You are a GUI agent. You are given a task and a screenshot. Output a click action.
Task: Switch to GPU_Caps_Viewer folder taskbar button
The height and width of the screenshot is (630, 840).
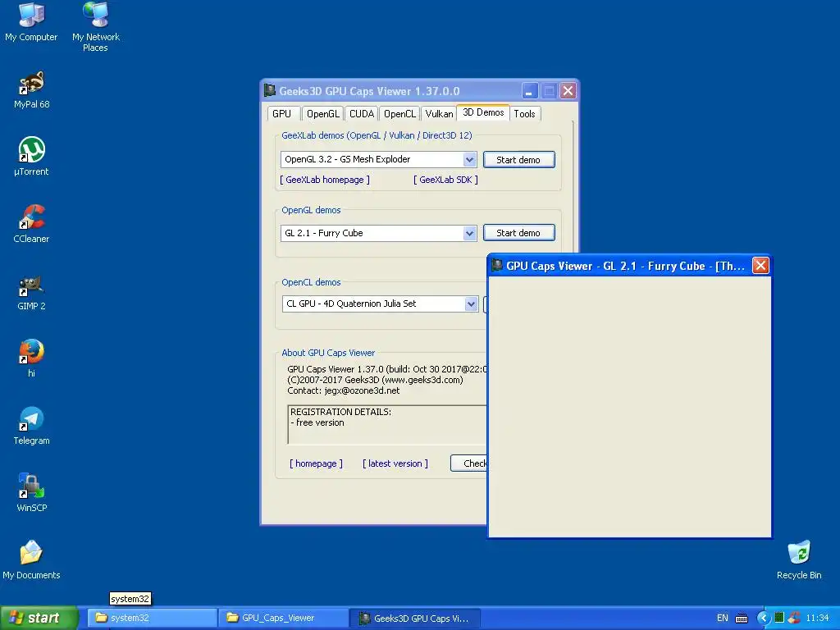[283, 618]
